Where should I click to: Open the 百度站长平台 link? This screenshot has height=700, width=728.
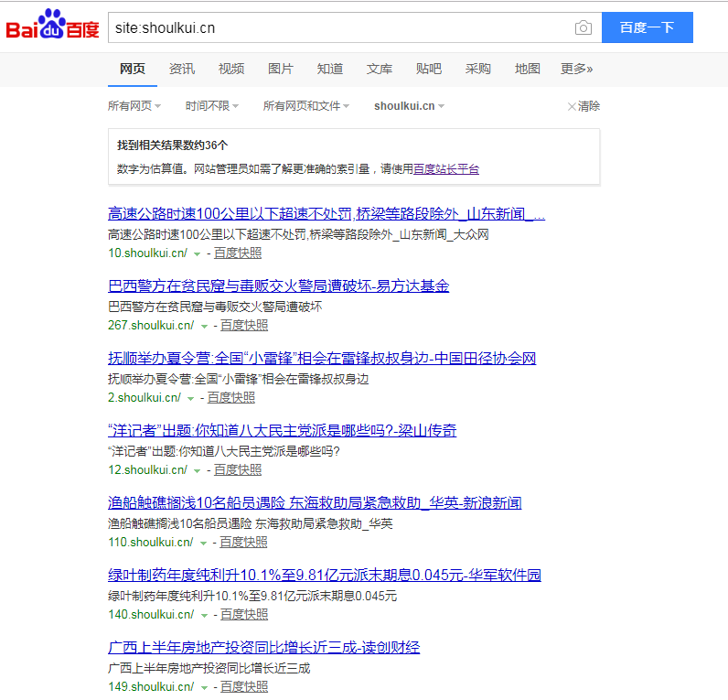[446, 169]
